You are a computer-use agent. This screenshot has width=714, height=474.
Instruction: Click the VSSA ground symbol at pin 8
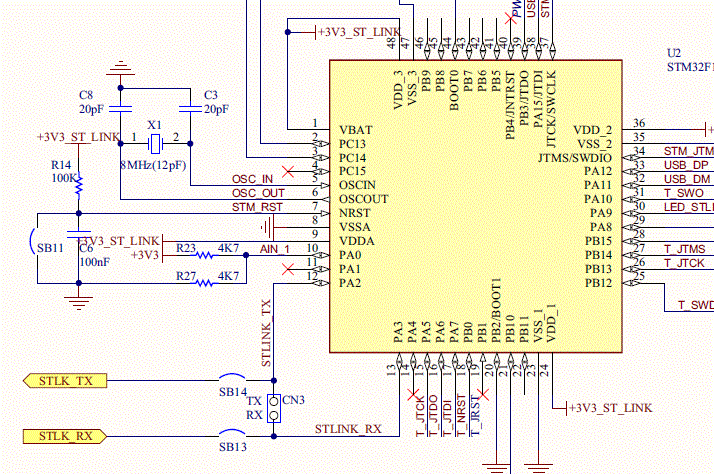tap(268, 227)
